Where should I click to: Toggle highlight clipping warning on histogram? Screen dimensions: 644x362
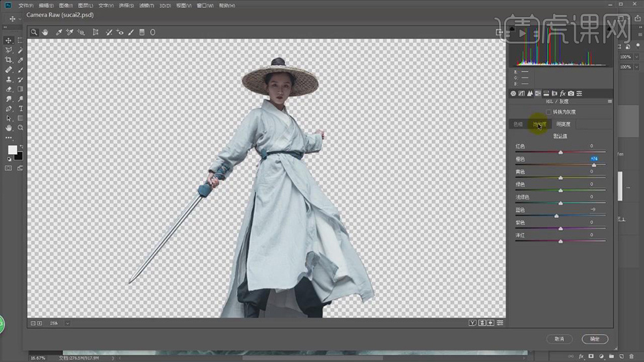(x=609, y=29)
